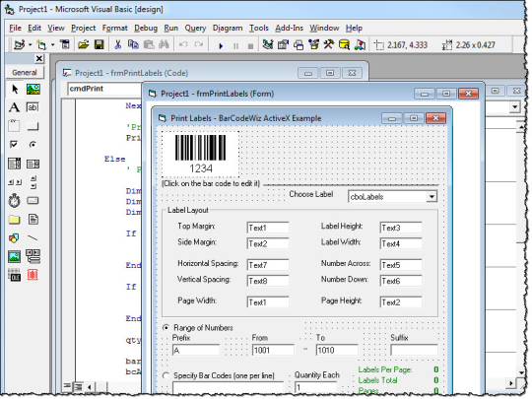Select the TextBox tool in toolbox
The image size is (532, 399).
tap(33, 107)
